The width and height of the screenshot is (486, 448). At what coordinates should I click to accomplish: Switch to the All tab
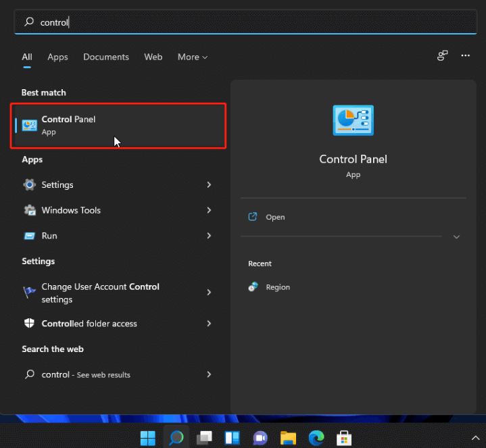click(27, 57)
